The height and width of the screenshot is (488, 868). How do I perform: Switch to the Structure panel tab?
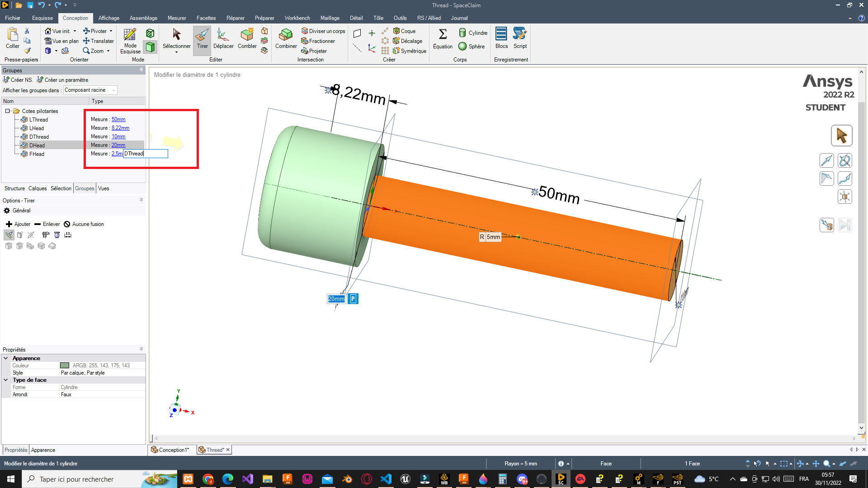[14, 188]
